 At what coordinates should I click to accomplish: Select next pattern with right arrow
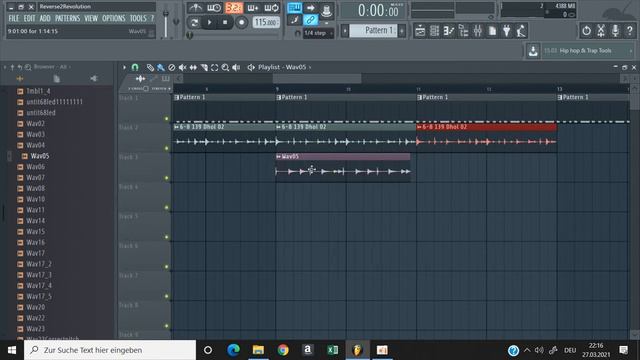(x=402, y=31)
